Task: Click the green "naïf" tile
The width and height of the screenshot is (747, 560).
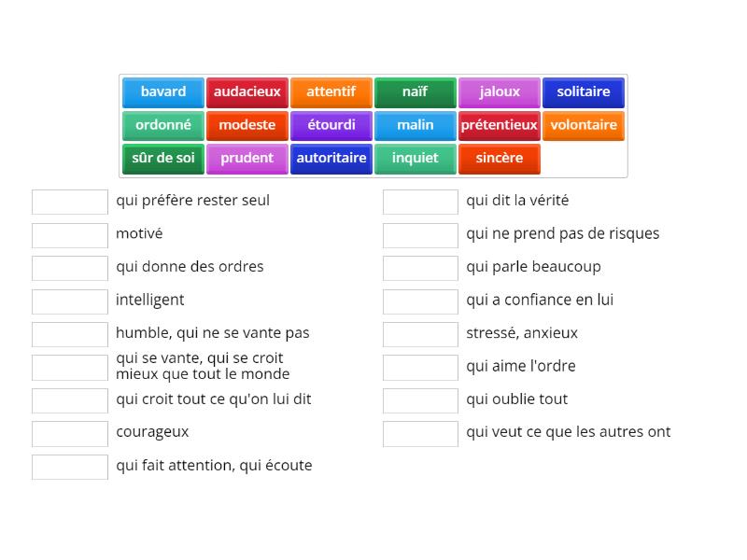Action: (415, 91)
